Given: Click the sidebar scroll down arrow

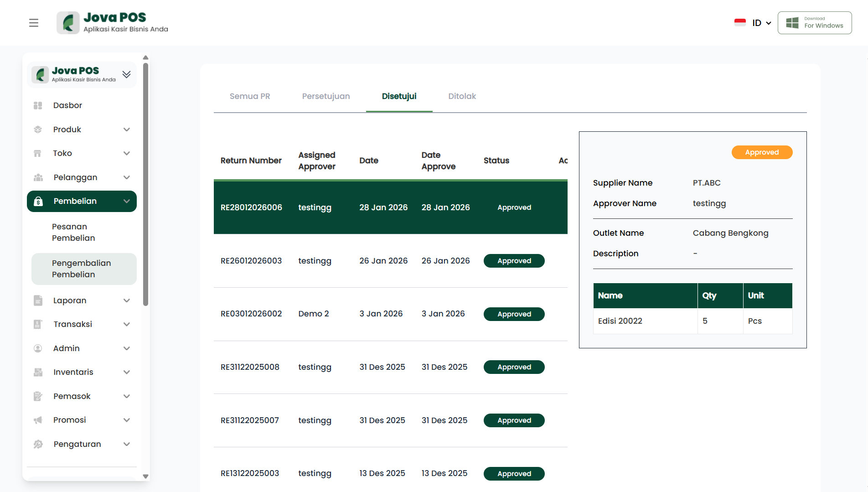Looking at the screenshot, I should coord(146,476).
